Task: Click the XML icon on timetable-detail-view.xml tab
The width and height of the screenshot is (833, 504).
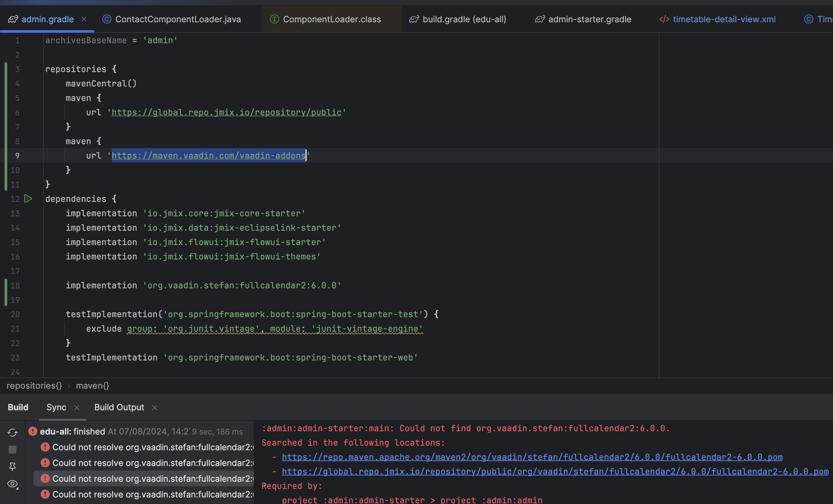Action: [664, 19]
